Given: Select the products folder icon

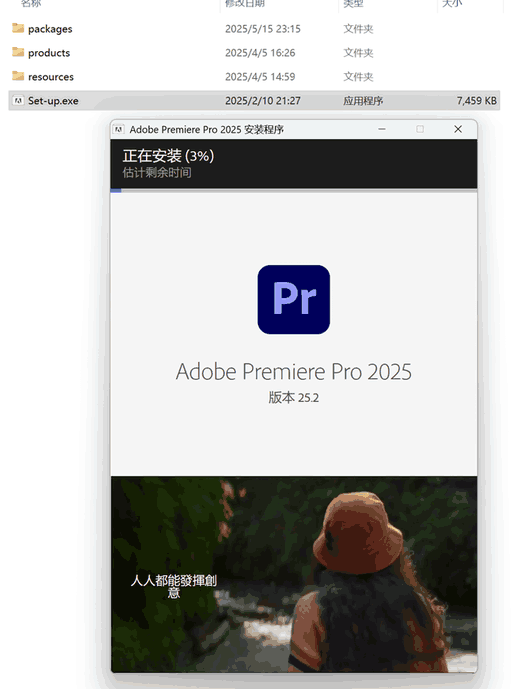Looking at the screenshot, I should click(x=18, y=52).
